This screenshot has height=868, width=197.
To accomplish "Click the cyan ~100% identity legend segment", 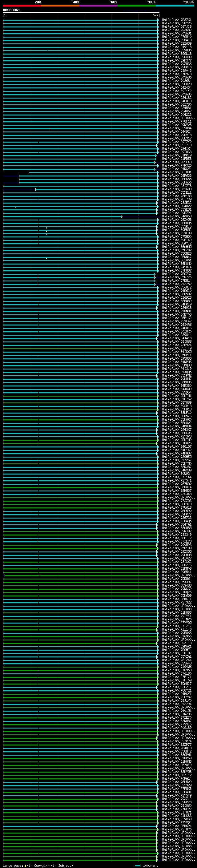I will click(175, 6).
